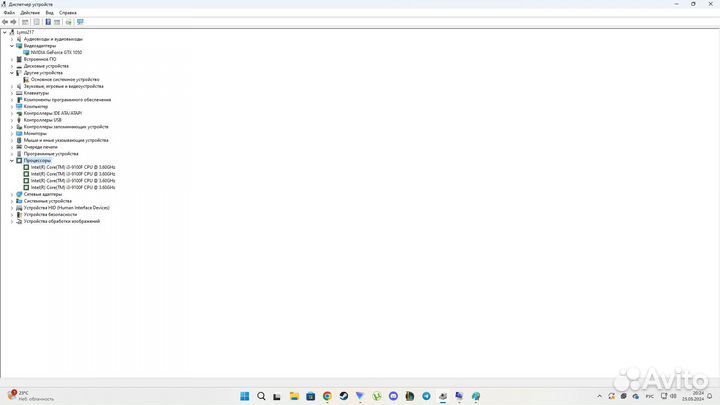Click the toolbar pane icon right of Help
Image resolution: width=720 pixels, height=405 pixels.
point(57,22)
